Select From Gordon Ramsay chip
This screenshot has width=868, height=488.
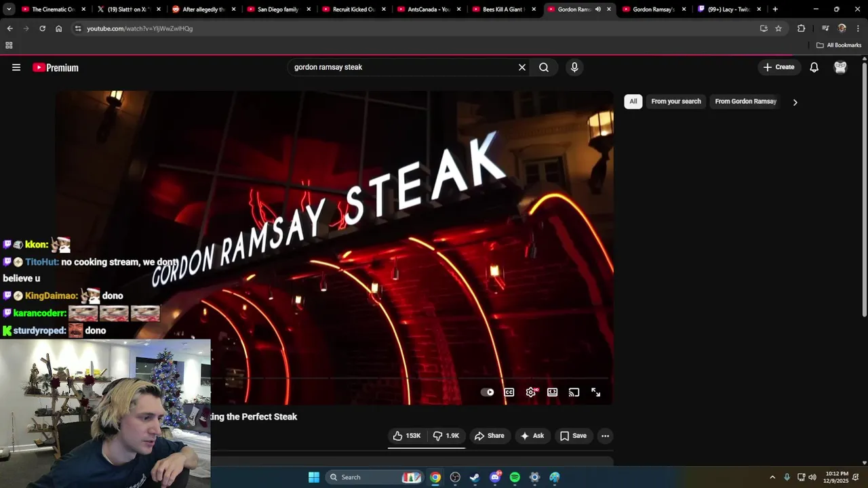[x=745, y=101]
